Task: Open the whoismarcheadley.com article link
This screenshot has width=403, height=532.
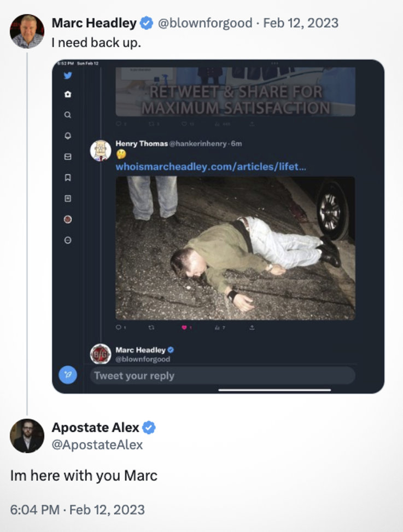Action: coord(211,166)
